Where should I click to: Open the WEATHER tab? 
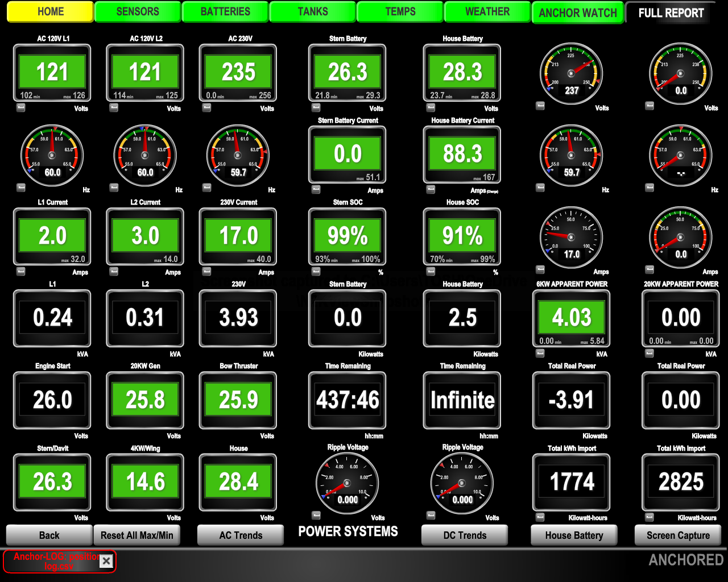click(x=487, y=11)
